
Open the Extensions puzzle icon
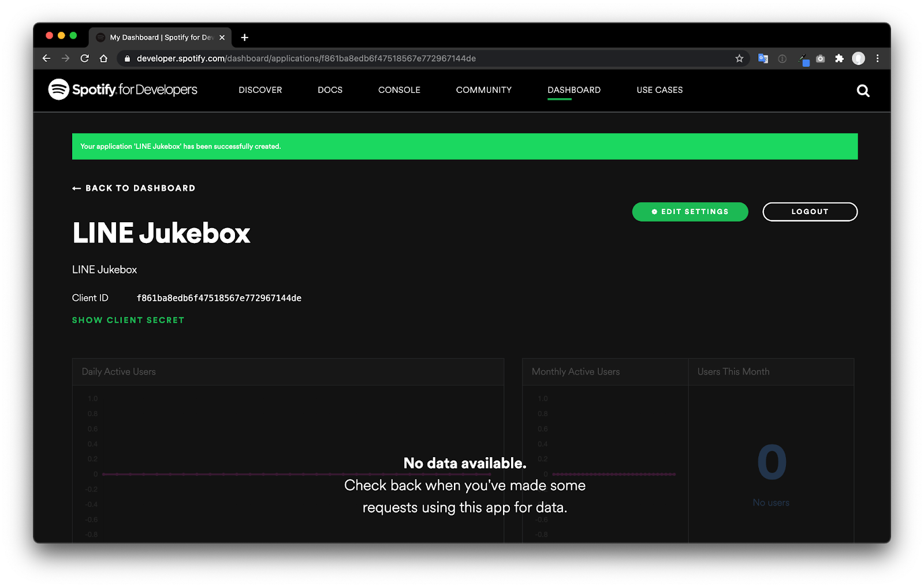coord(839,58)
